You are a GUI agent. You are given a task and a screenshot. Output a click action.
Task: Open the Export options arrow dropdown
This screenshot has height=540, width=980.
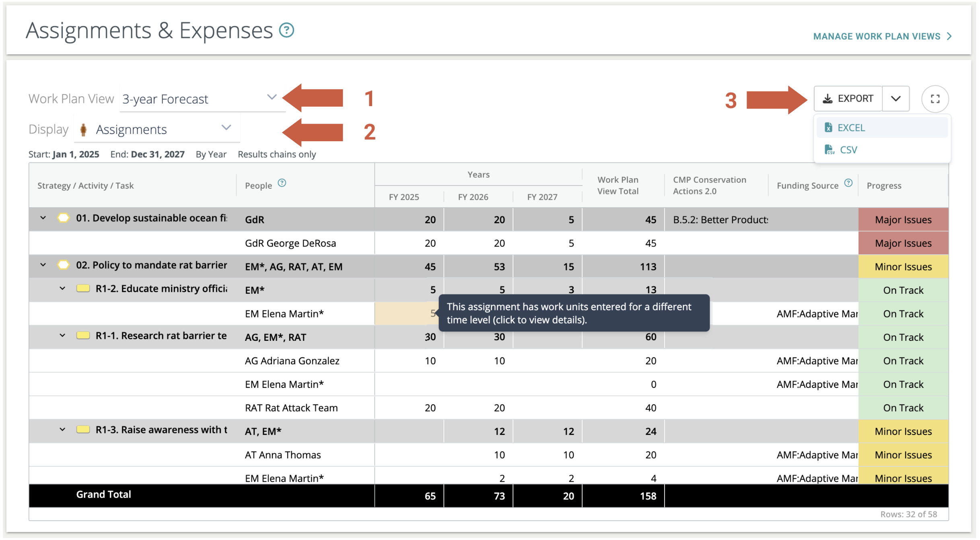tap(896, 99)
